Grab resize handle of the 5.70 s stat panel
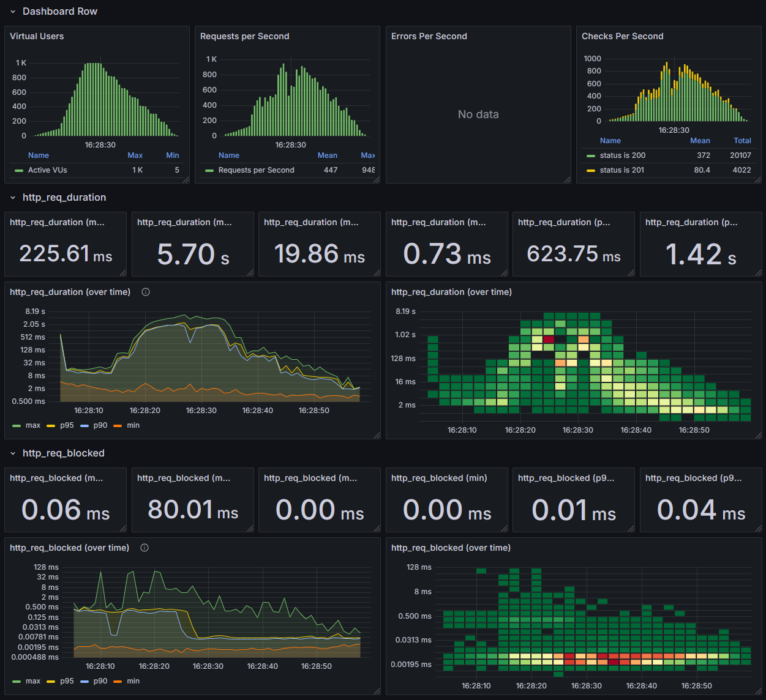The height and width of the screenshot is (700, 766). point(250,273)
